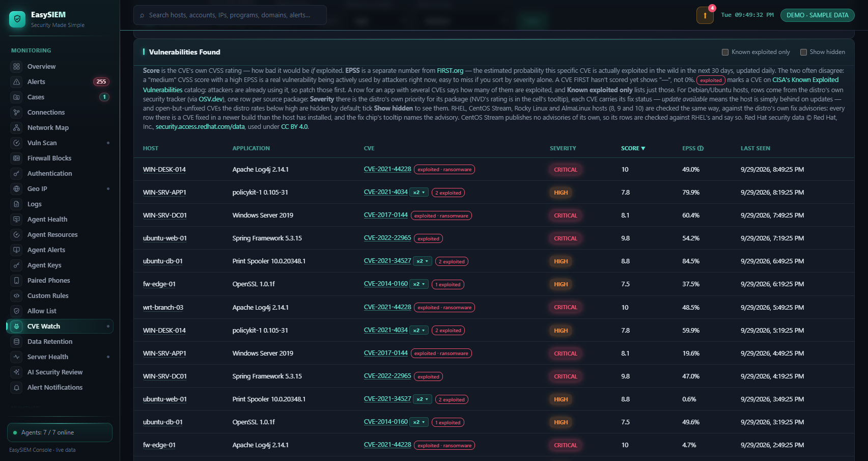Click the exploited · ransomware chip for wrt-branch-03
Image resolution: width=868 pixels, height=461 pixels.
point(444,308)
